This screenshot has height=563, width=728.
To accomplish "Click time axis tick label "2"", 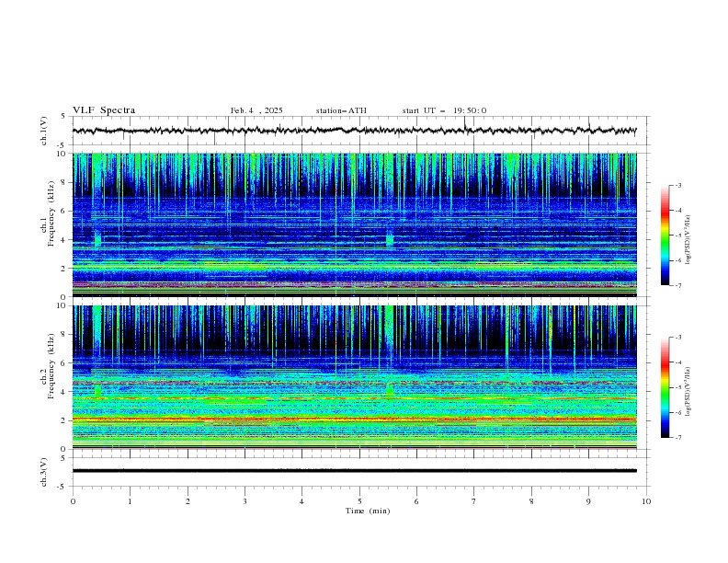I will (188, 501).
